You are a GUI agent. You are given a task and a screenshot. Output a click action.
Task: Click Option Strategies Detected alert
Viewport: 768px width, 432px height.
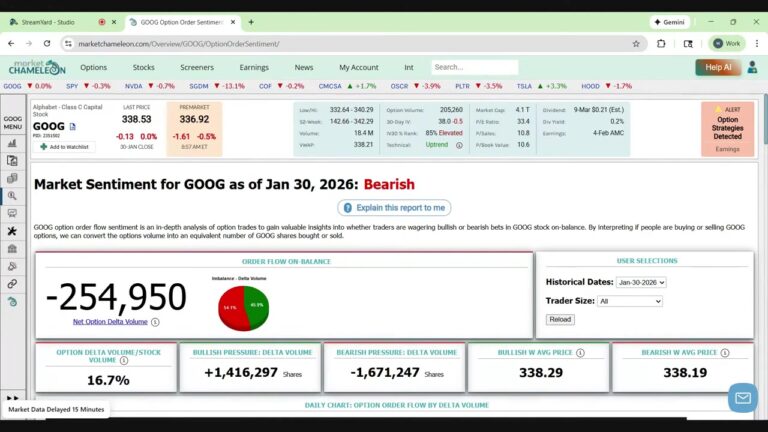tap(727, 128)
